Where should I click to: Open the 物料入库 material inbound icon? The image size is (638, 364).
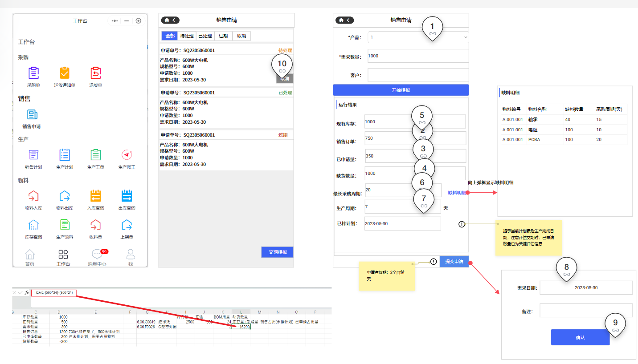coord(33,196)
